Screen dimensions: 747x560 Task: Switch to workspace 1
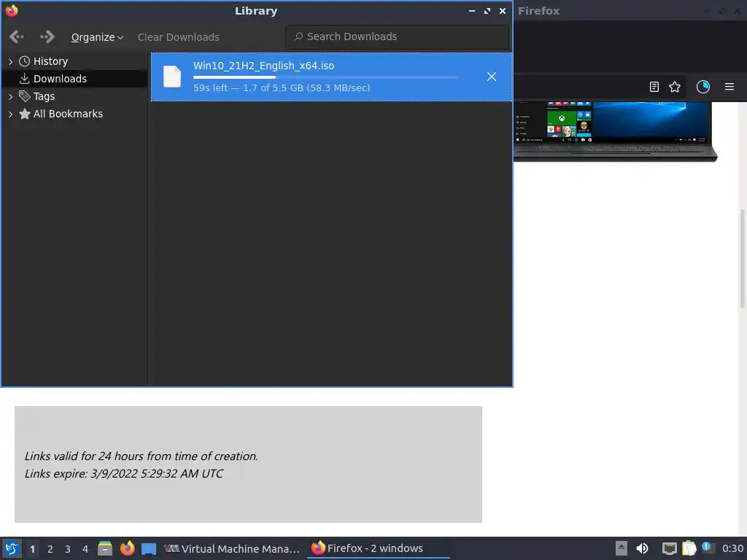(32, 549)
